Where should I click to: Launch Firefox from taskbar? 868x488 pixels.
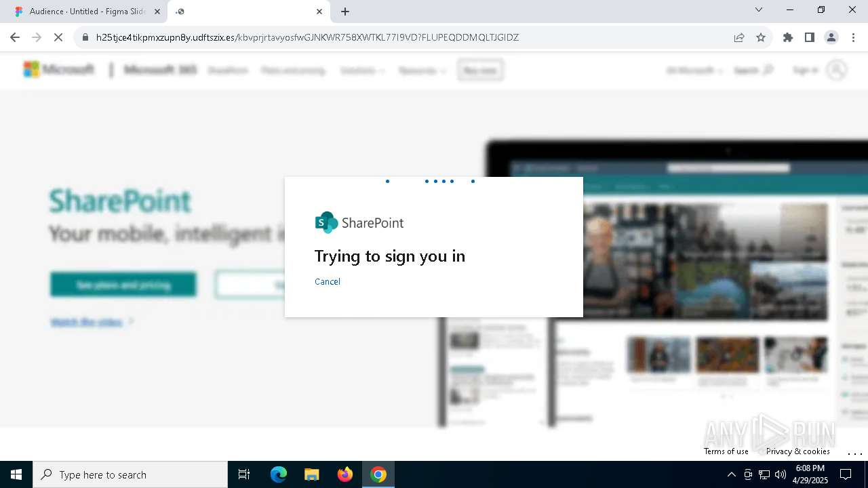coord(345,474)
